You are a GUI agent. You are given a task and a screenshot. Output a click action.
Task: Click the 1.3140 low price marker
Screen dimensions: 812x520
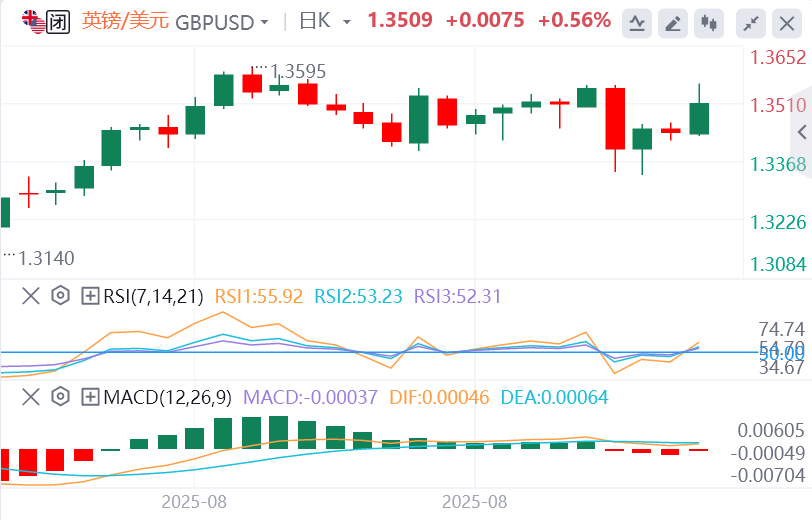(46, 258)
